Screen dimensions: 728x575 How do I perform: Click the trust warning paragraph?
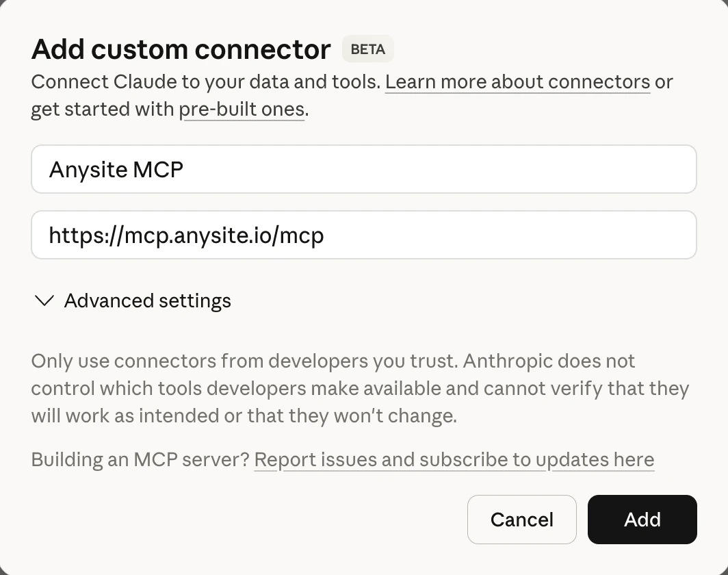coord(360,388)
